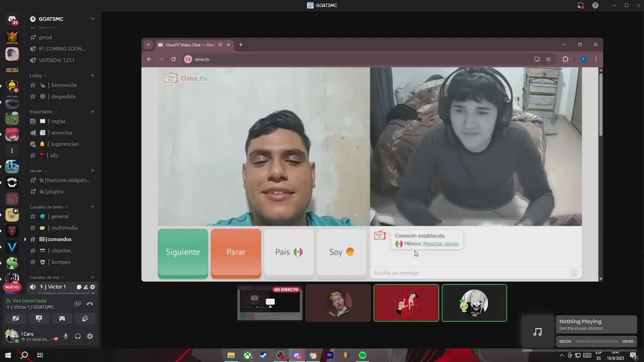The height and width of the screenshot is (362, 644).
Task: Open the browser three-dot menu
Action: [x=596, y=59]
